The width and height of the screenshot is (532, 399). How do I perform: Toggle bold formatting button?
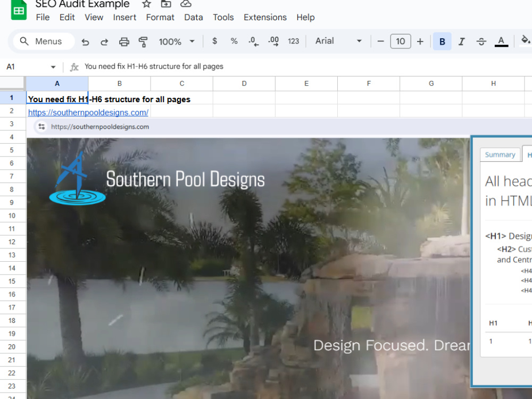click(442, 41)
